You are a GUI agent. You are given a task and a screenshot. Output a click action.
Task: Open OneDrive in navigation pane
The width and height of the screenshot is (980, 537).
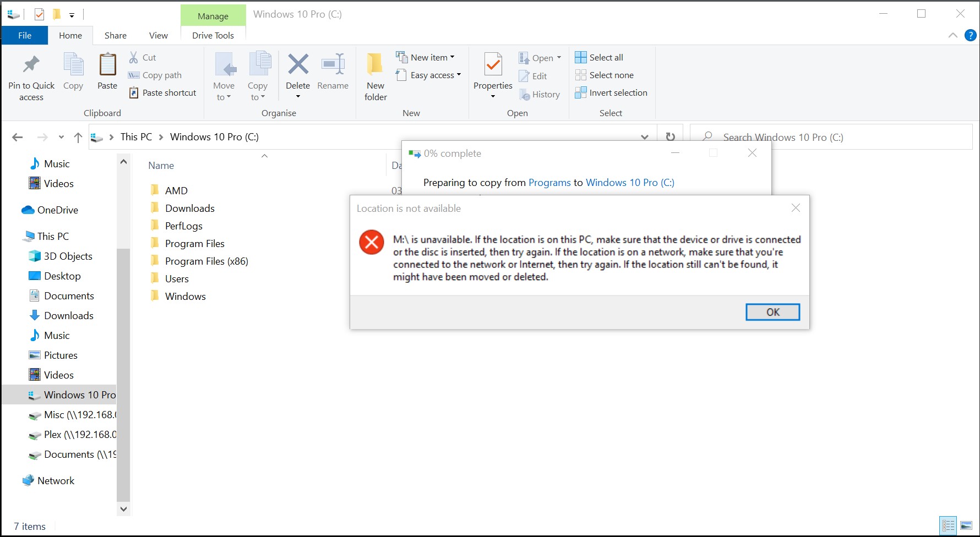click(57, 210)
